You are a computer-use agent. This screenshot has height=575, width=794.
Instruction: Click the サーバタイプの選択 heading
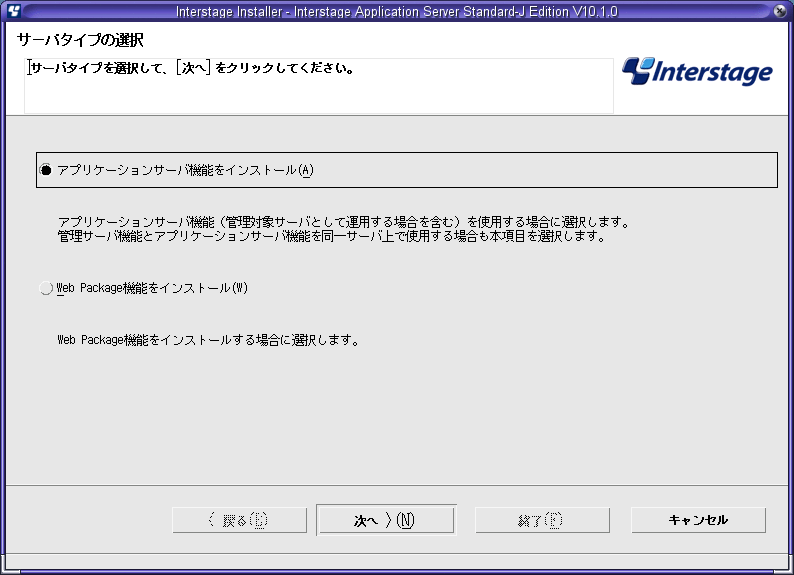80,39
